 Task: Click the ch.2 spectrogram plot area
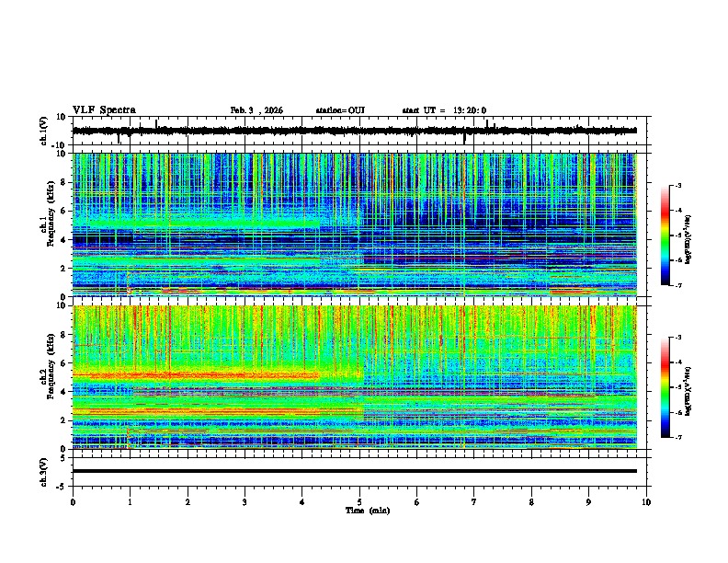tap(355, 377)
